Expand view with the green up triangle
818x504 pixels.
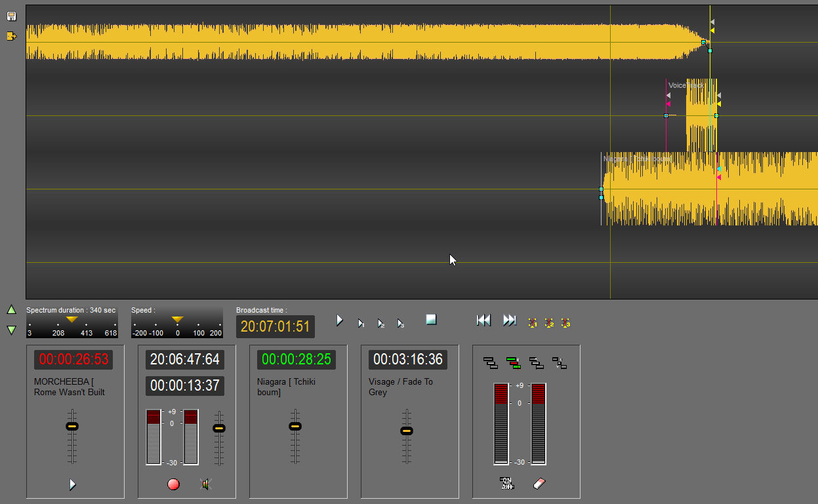[11, 309]
